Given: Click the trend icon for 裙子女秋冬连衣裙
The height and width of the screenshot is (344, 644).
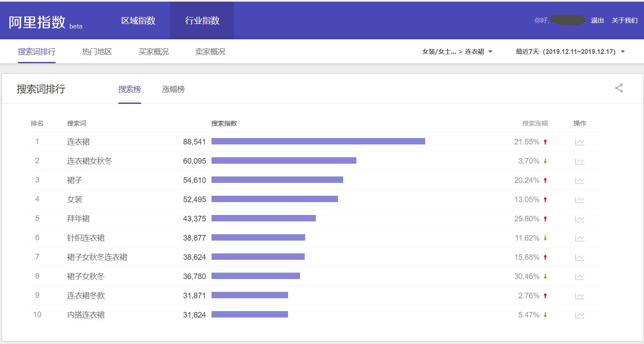Looking at the screenshot, I should (579, 257).
